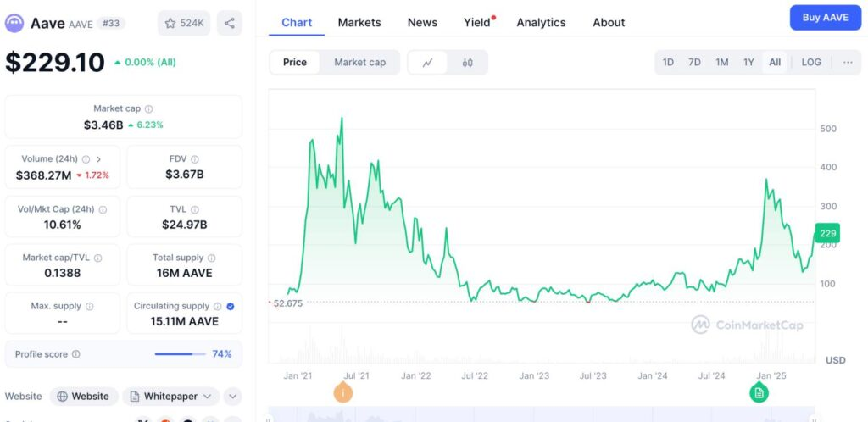Expand Volume (24h) chevron arrow
The width and height of the screenshot is (868, 422).
point(98,159)
